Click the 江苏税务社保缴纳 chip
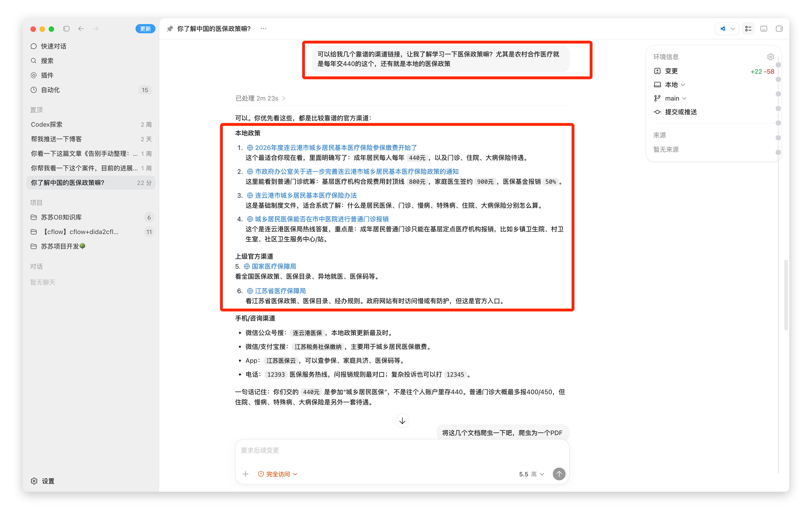Screen dimensions: 812x519 (x=318, y=347)
